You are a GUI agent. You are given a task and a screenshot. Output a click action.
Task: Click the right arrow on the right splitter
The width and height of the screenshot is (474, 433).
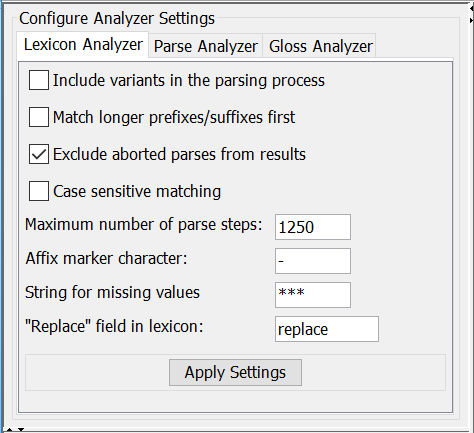point(472,21)
